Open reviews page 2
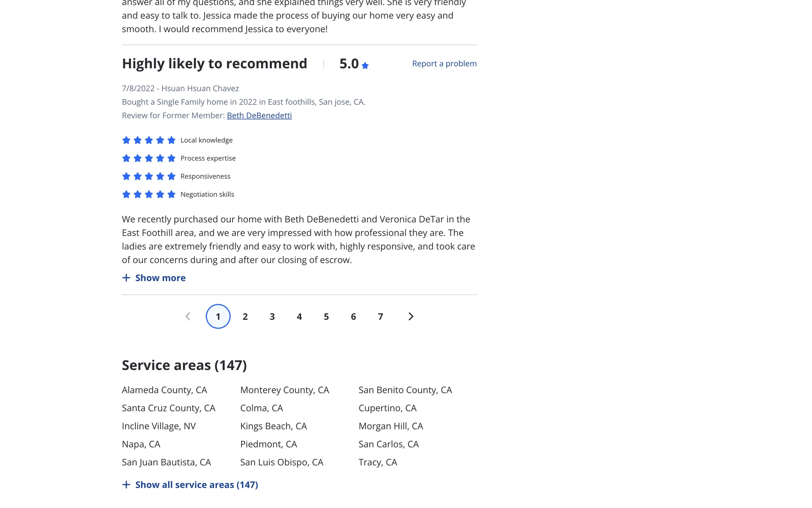 click(x=245, y=317)
